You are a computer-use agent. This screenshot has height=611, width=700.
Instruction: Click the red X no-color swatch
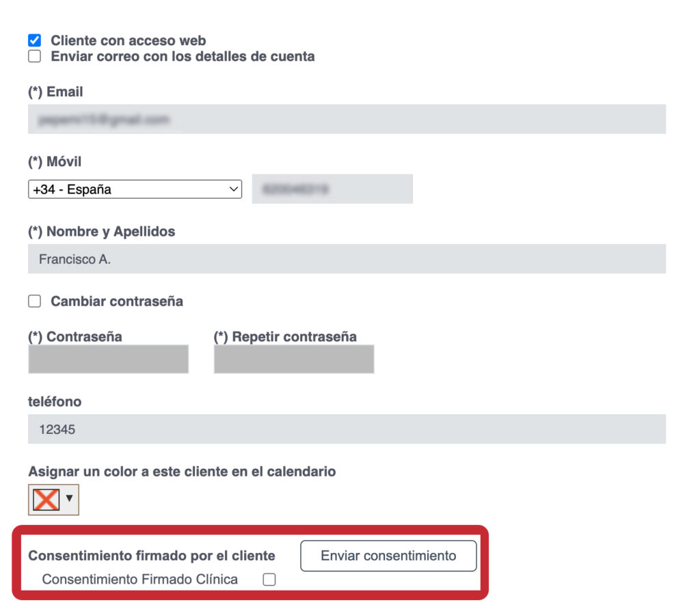point(46,500)
